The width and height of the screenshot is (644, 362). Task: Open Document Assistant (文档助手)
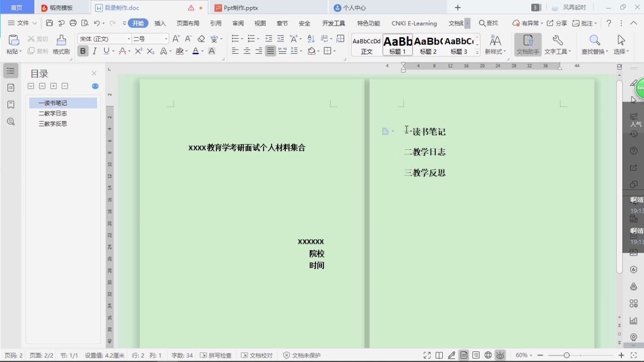[x=528, y=45]
